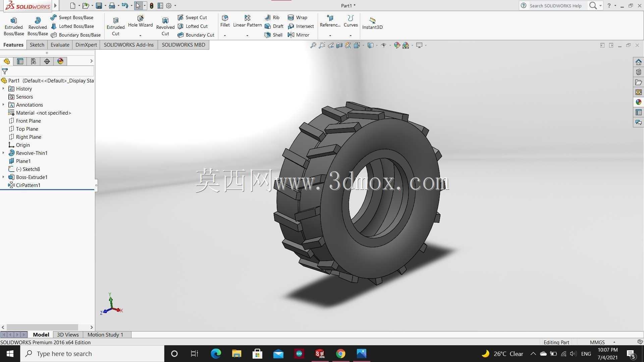Open the Curves tool

351,21
